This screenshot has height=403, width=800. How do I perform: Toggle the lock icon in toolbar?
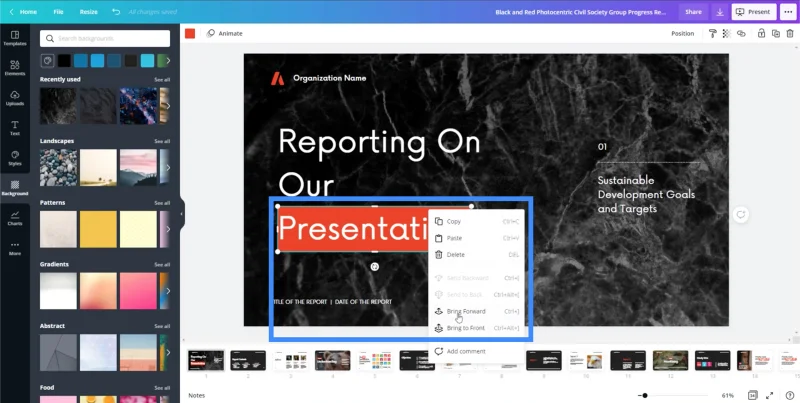(761, 34)
